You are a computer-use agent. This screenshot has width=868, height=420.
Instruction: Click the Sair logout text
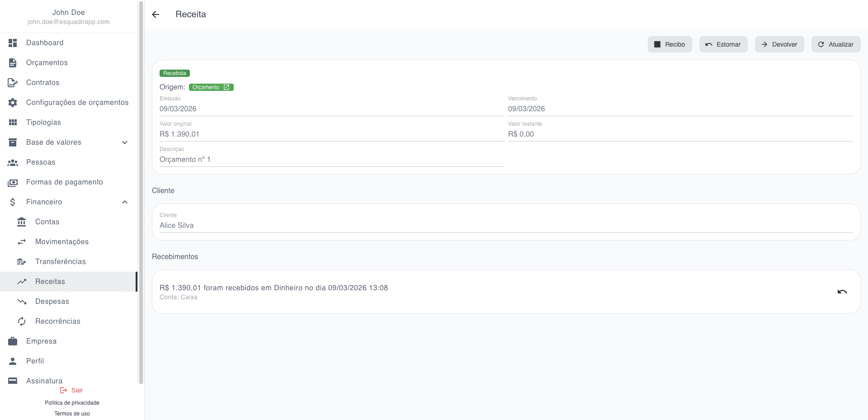point(77,390)
